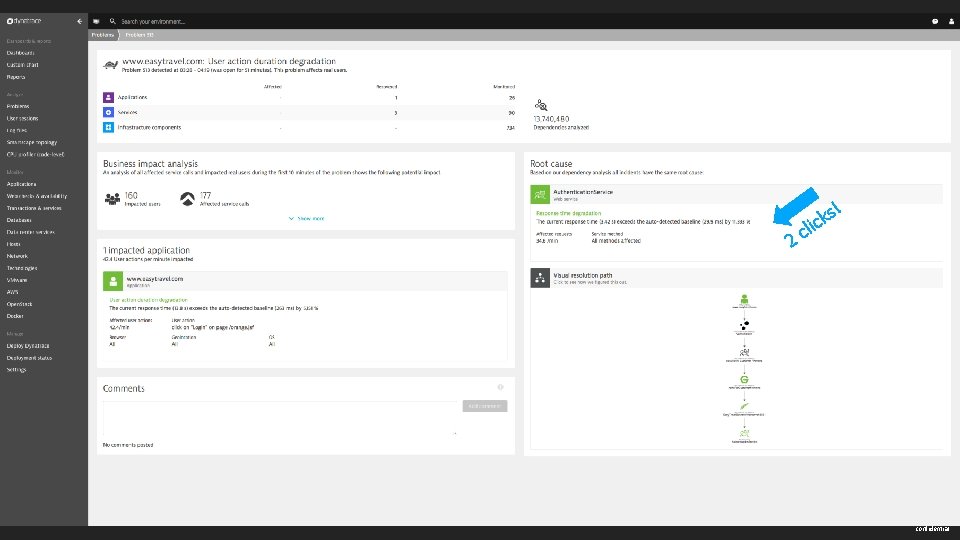Open Web checks & availability in sidebar
The height and width of the screenshot is (540, 960).
click(x=37, y=197)
